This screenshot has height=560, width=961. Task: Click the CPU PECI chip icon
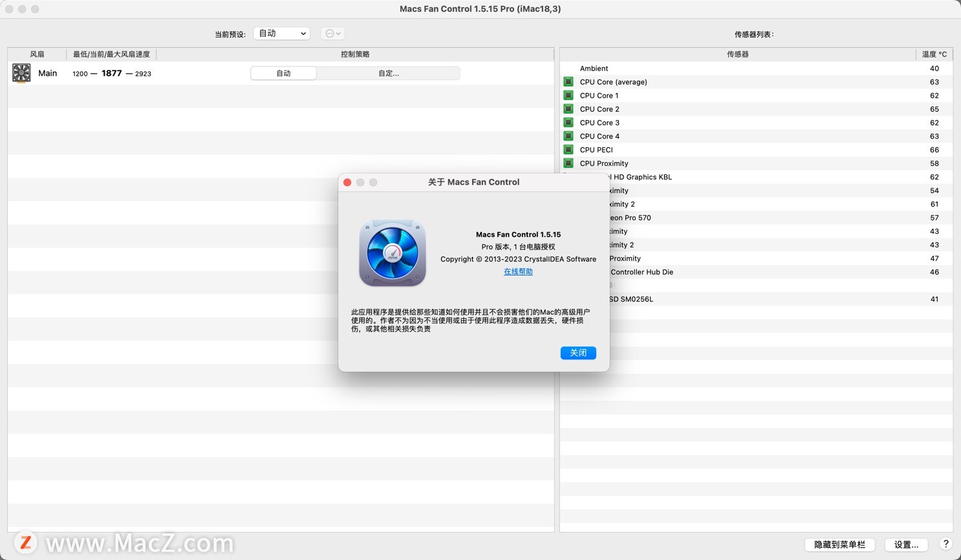click(568, 150)
